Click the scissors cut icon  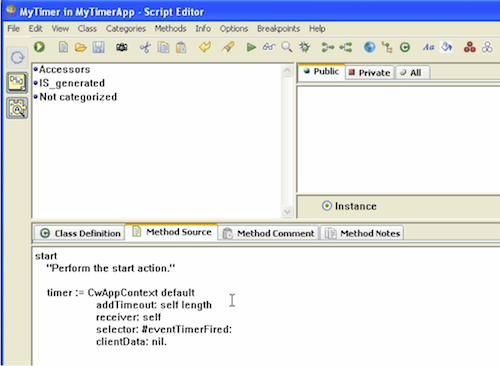[145, 47]
